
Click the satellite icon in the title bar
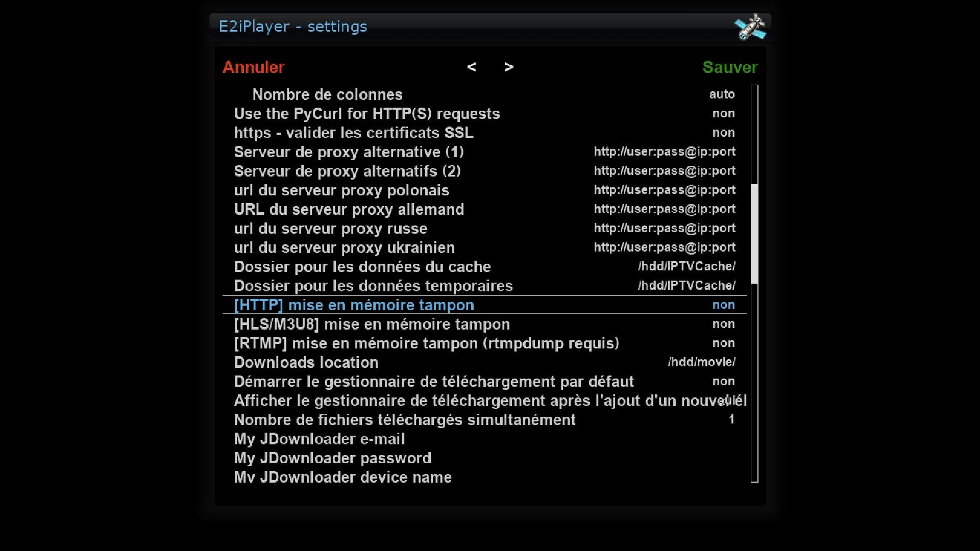(750, 27)
